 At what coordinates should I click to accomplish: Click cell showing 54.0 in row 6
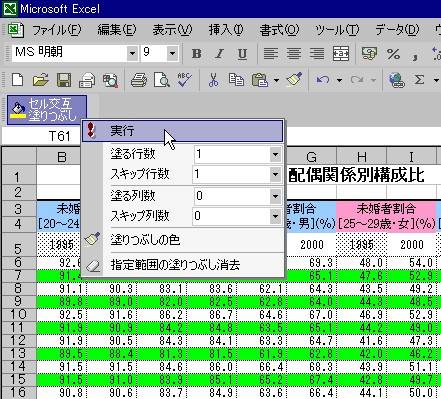(x=412, y=263)
